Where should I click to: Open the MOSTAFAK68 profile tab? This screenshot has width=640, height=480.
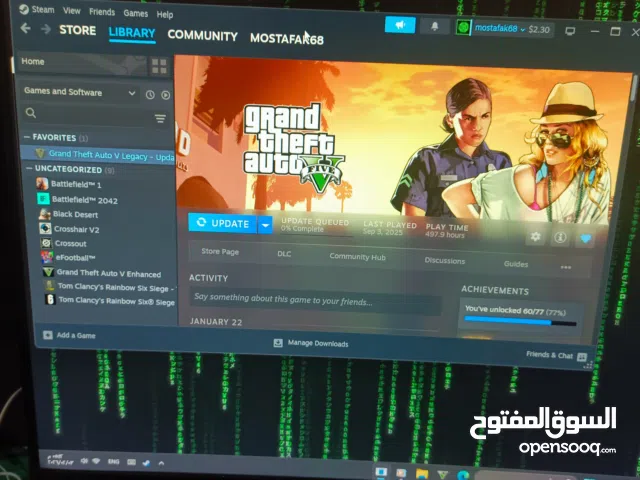287,39
